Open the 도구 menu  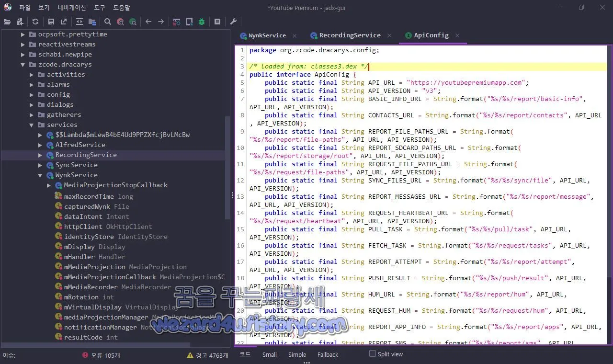(100, 8)
